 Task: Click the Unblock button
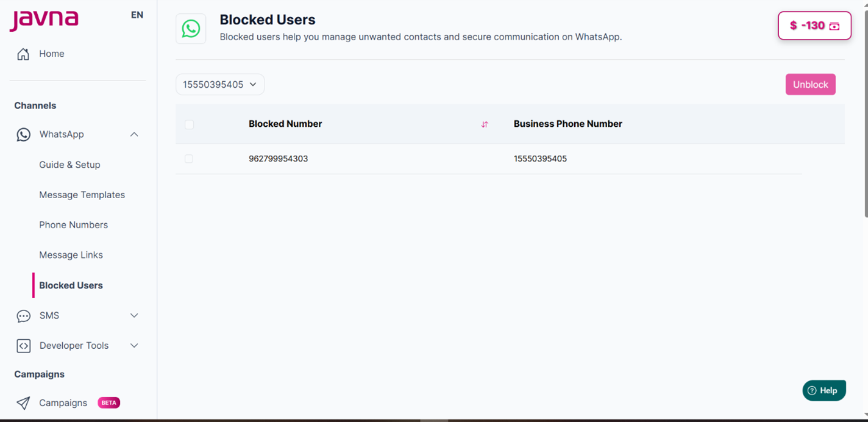(x=811, y=85)
